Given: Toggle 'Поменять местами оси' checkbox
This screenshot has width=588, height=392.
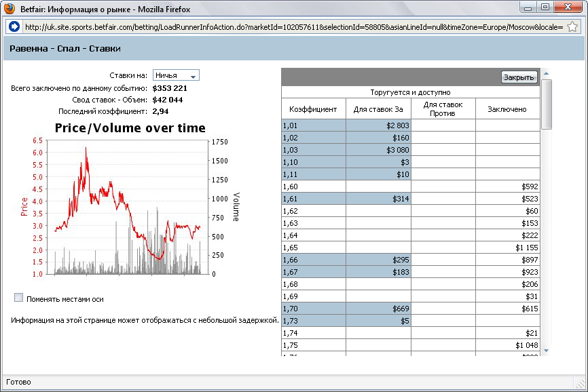Looking at the screenshot, I should [18, 298].
